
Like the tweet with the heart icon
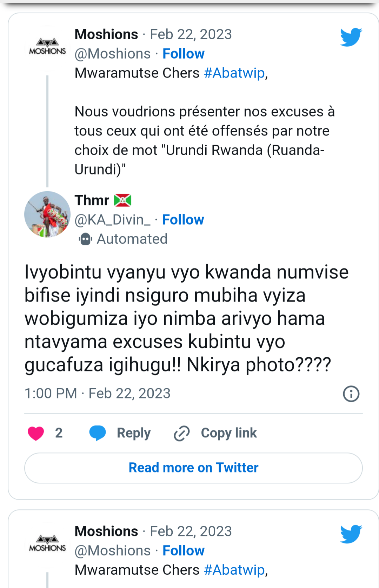coord(36,433)
